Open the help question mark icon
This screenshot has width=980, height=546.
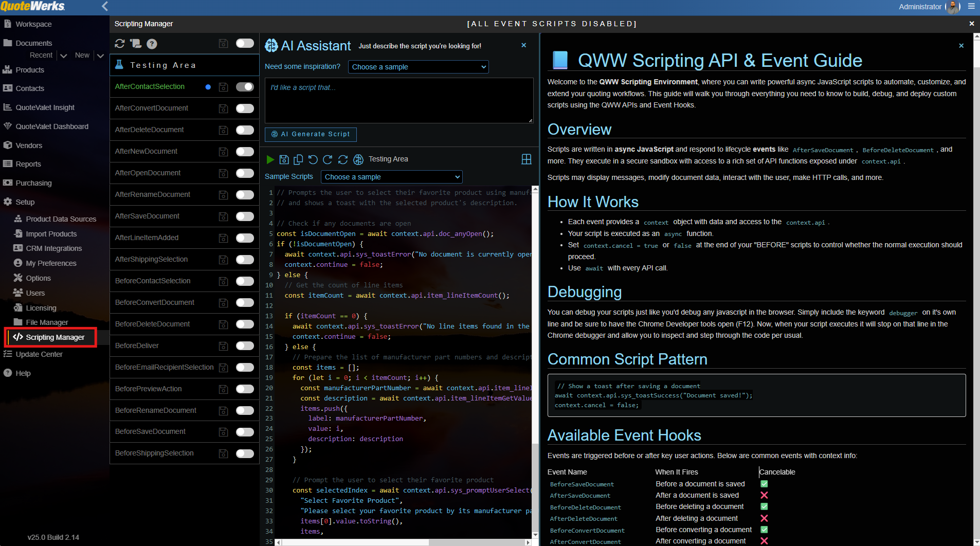point(152,44)
